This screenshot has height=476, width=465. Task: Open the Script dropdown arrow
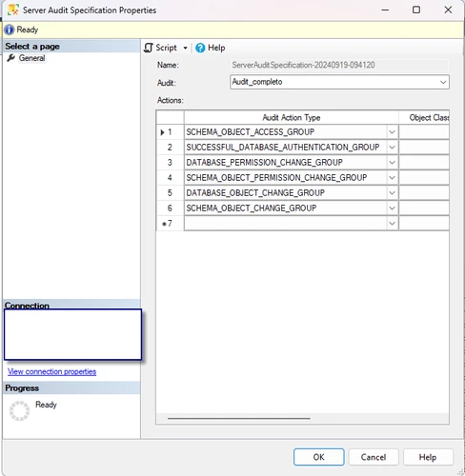click(185, 48)
